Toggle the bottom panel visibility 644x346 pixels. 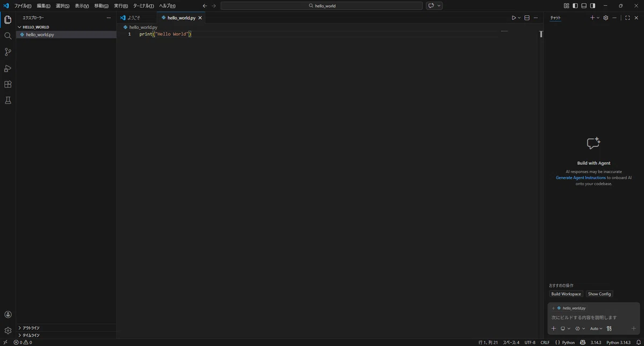584,6
